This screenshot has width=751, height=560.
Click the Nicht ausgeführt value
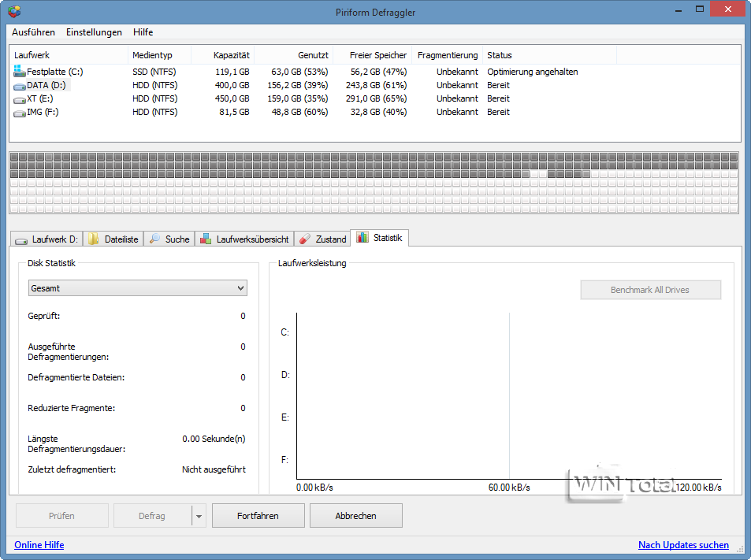point(214,469)
